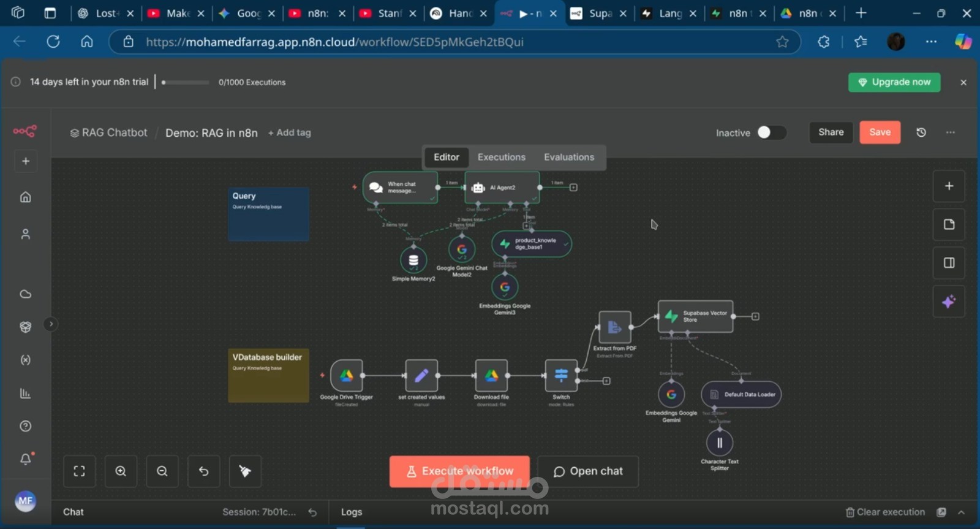Screen dimensions: 980x529
Task: Open the help question mark icon
Action: tap(26, 426)
